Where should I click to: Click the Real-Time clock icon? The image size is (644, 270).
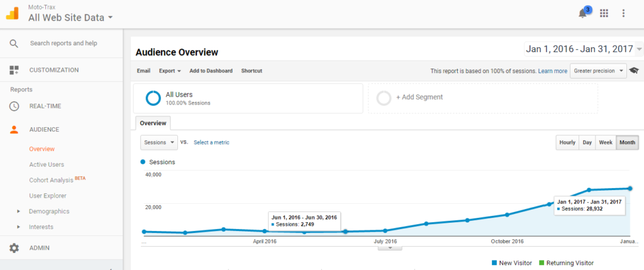pos(14,106)
